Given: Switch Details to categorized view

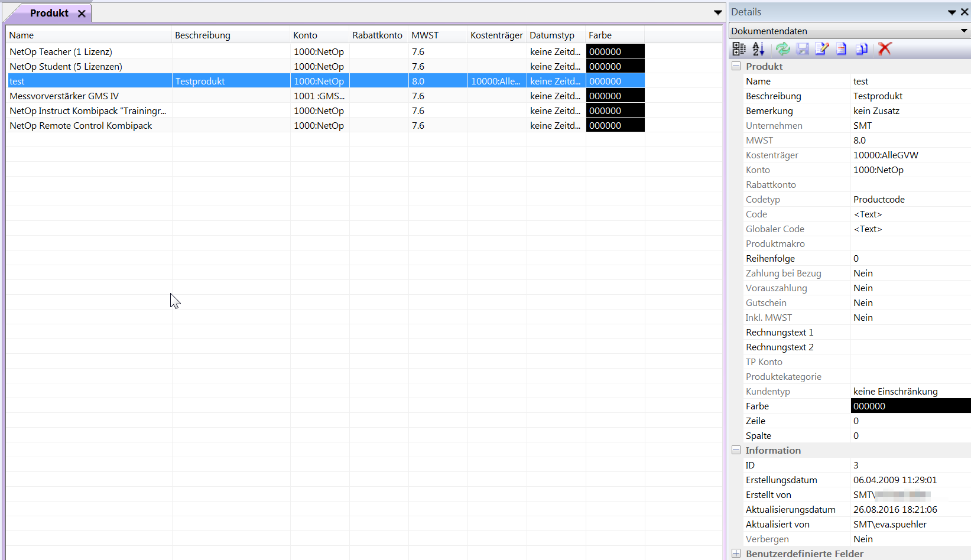Looking at the screenshot, I should tap(739, 49).
